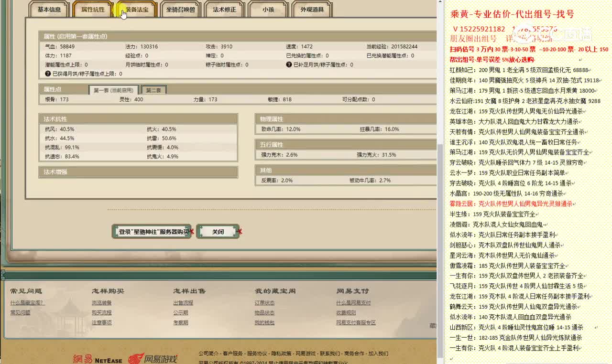This screenshot has height=364, width=612.
Task: Open the 收费规则 link
Action: [346, 313]
